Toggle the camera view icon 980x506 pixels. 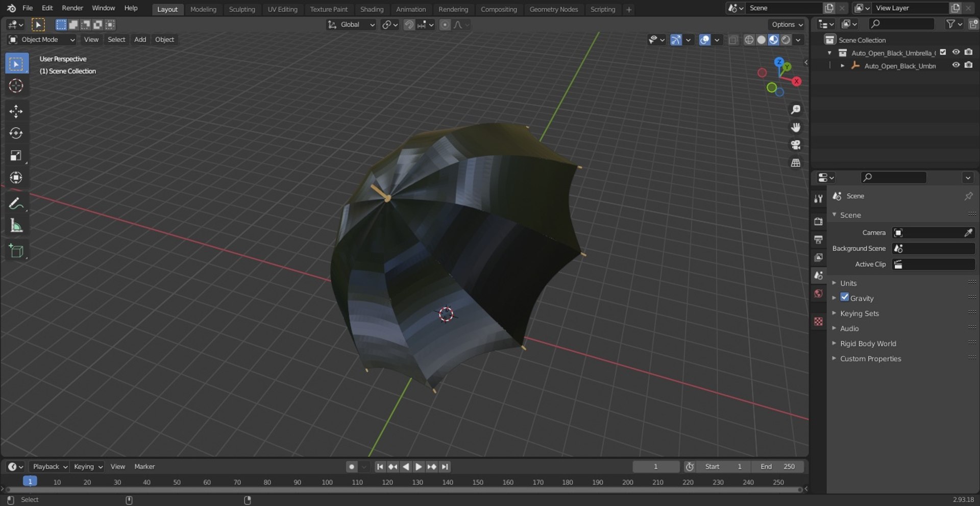[x=795, y=145]
